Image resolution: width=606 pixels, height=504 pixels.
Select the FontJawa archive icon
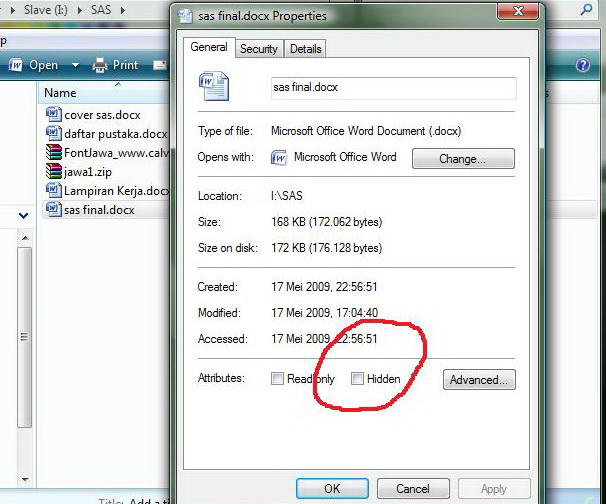pos(53,152)
